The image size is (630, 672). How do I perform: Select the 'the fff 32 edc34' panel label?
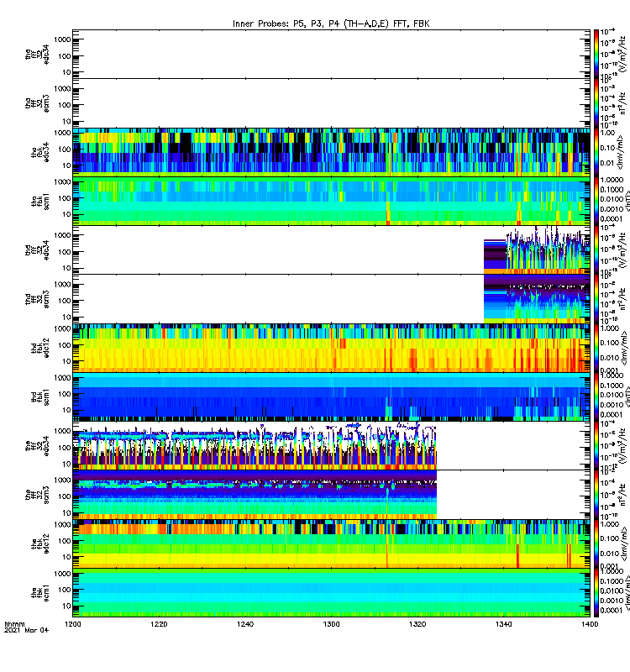pyautogui.click(x=37, y=446)
